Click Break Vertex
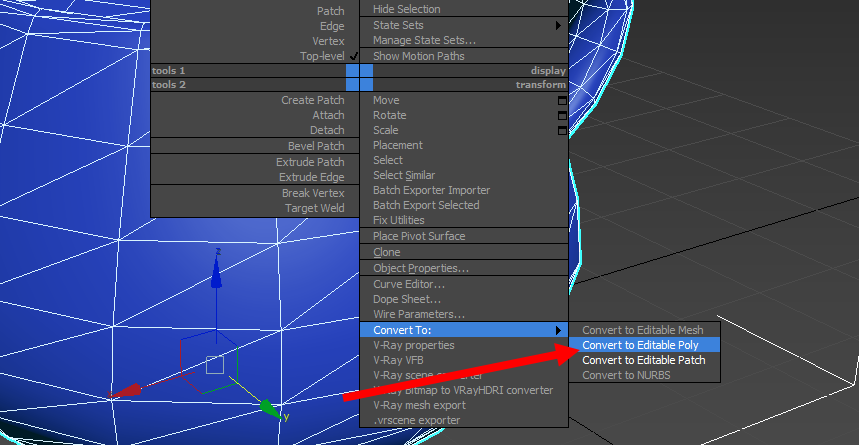 tap(313, 193)
